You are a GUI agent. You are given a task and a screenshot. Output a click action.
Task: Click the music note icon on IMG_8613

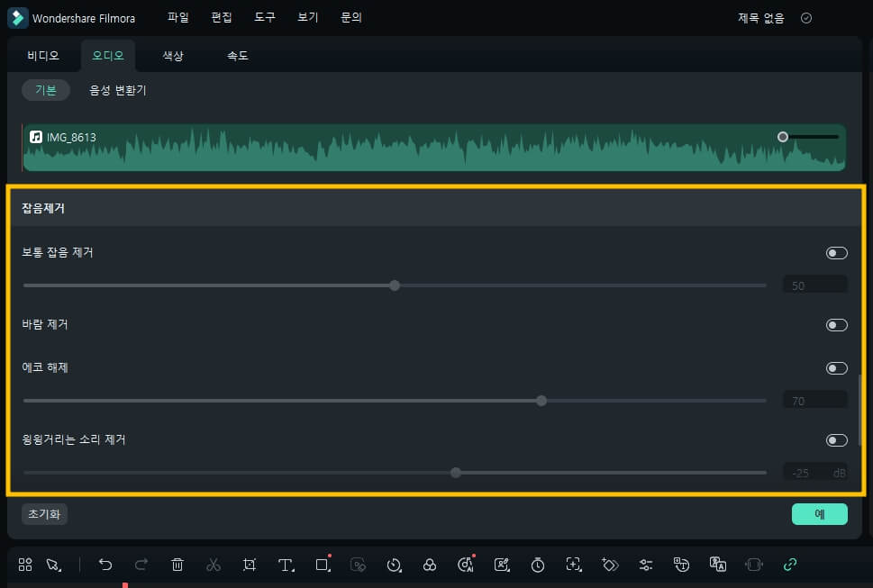[x=36, y=137]
